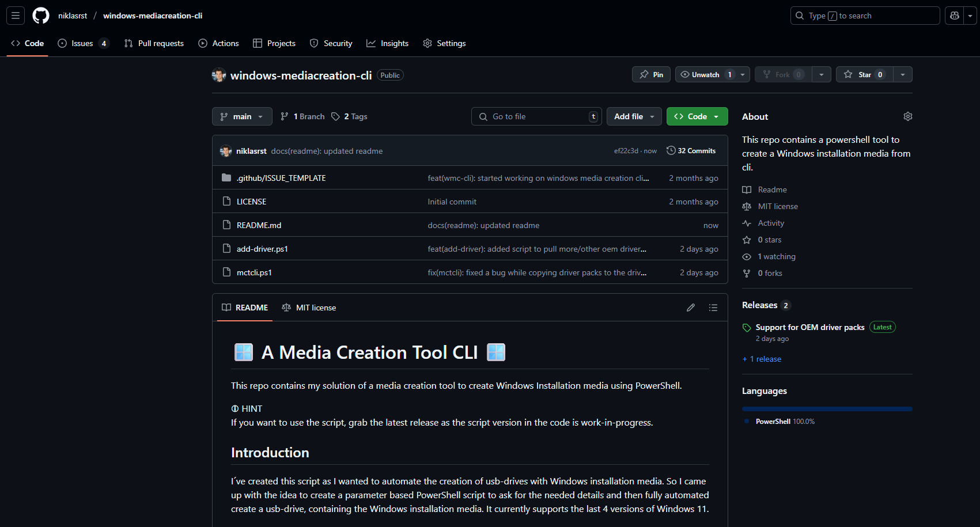Open the green Code dropdown
980x527 pixels.
697,116
